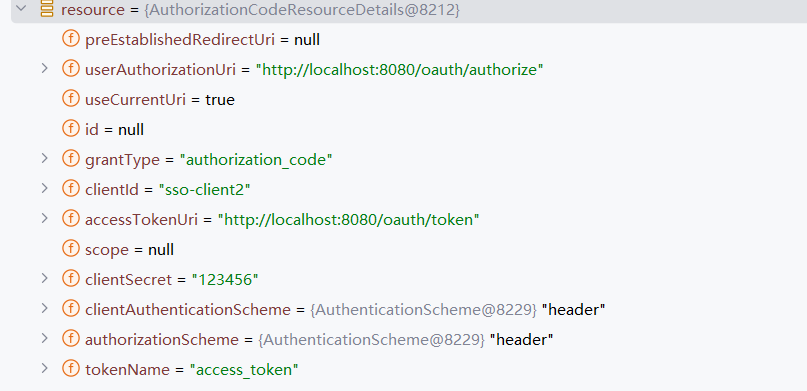This screenshot has height=391, width=807.
Task: Collapse the resource node chevron
Action: coord(22,8)
